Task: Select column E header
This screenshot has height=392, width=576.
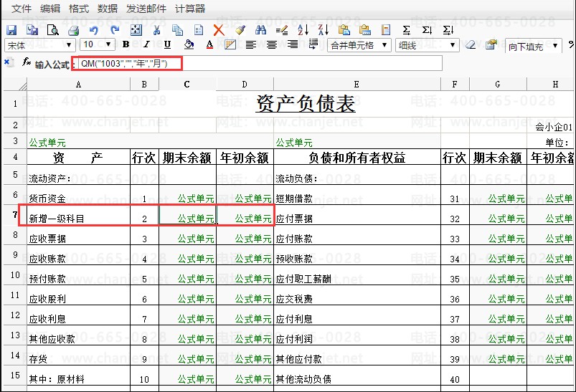Action: (357, 85)
